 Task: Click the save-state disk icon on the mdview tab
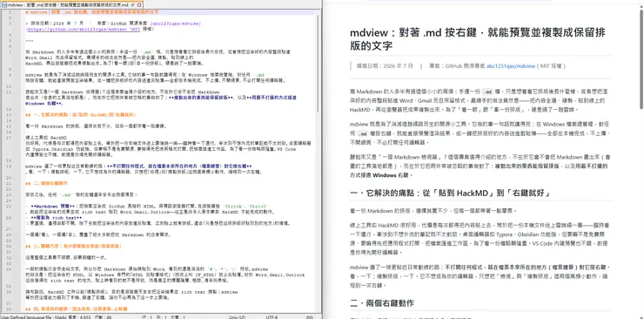4,5
